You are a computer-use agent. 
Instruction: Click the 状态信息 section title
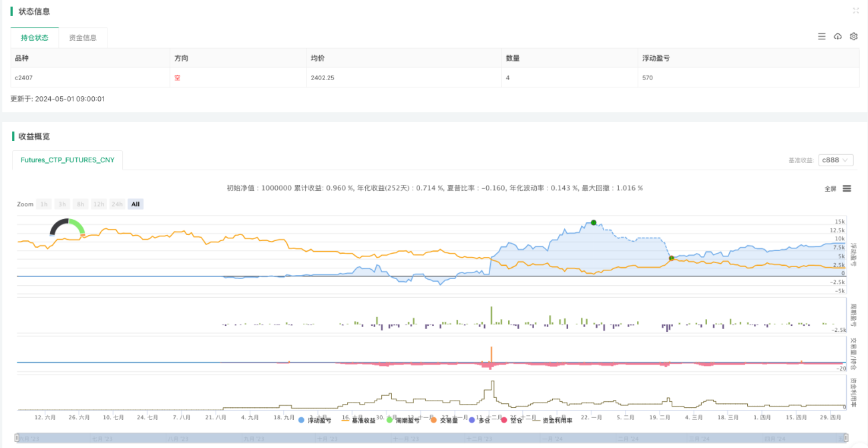[x=34, y=11]
